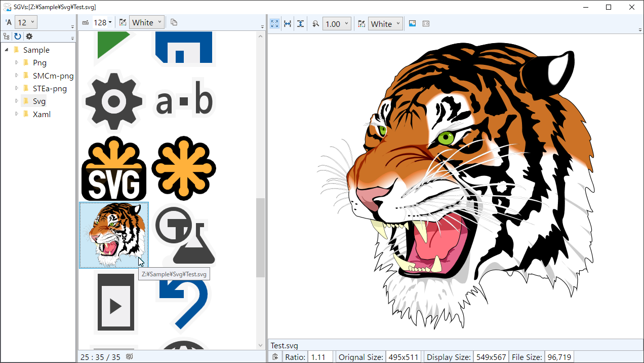This screenshot has width=644, height=363.
Task: Open tree toolbar overflow options
Action: (72, 38)
